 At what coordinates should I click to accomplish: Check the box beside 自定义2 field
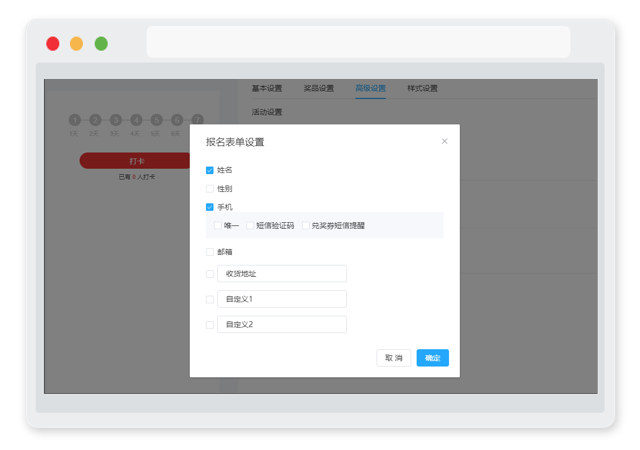[210, 325]
